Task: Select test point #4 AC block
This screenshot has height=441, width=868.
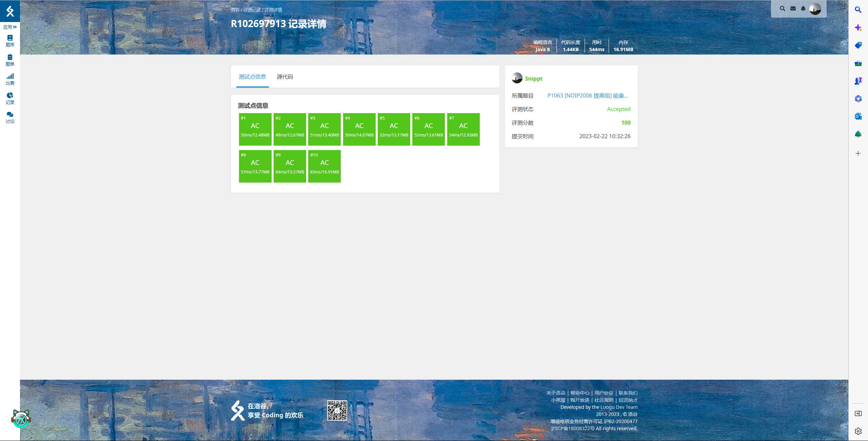Action: pyautogui.click(x=359, y=129)
